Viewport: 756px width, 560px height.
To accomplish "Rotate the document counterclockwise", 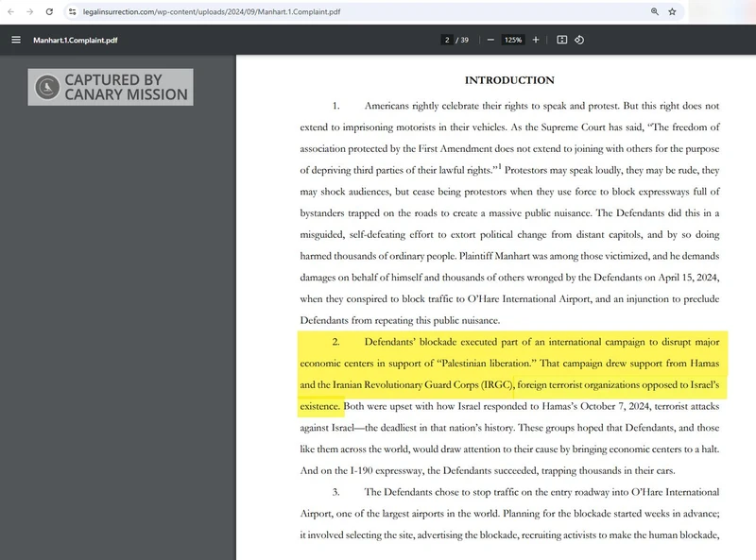I will [x=579, y=40].
